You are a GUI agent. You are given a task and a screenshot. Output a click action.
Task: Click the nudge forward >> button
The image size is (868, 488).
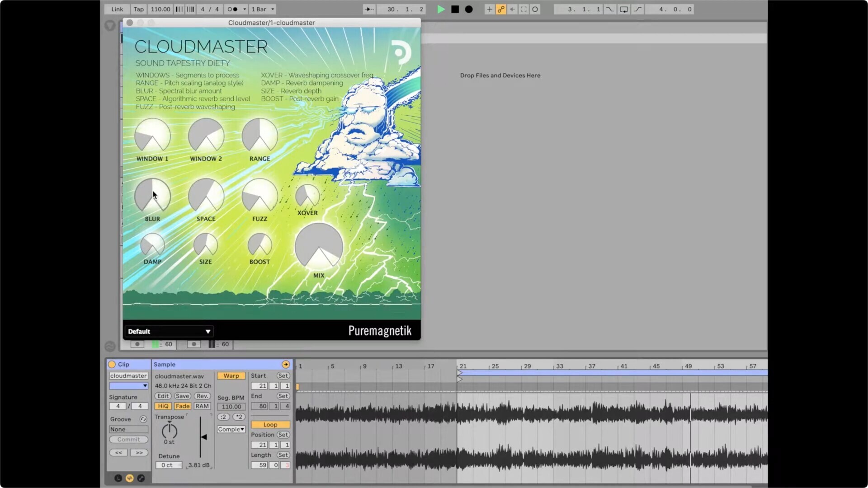139,452
